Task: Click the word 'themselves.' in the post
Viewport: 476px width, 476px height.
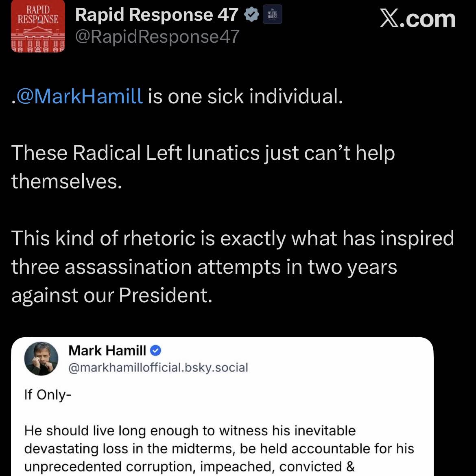Action: [x=67, y=181]
